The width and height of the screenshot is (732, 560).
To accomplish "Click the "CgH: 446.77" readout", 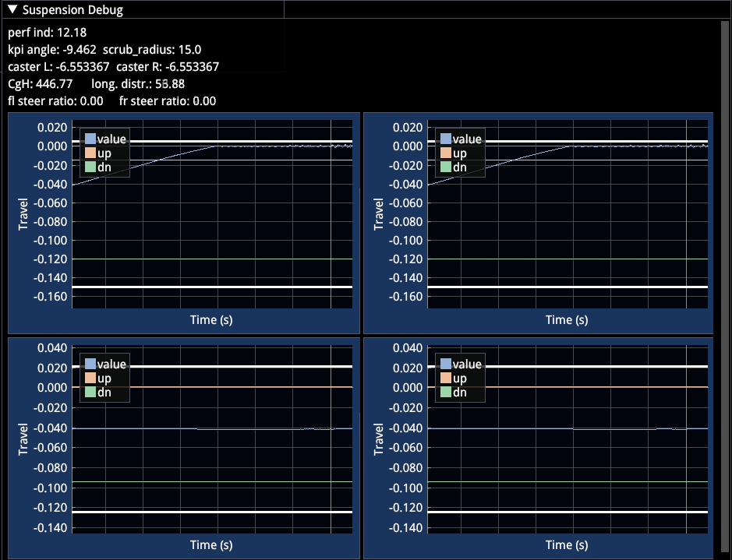I will pos(41,84).
